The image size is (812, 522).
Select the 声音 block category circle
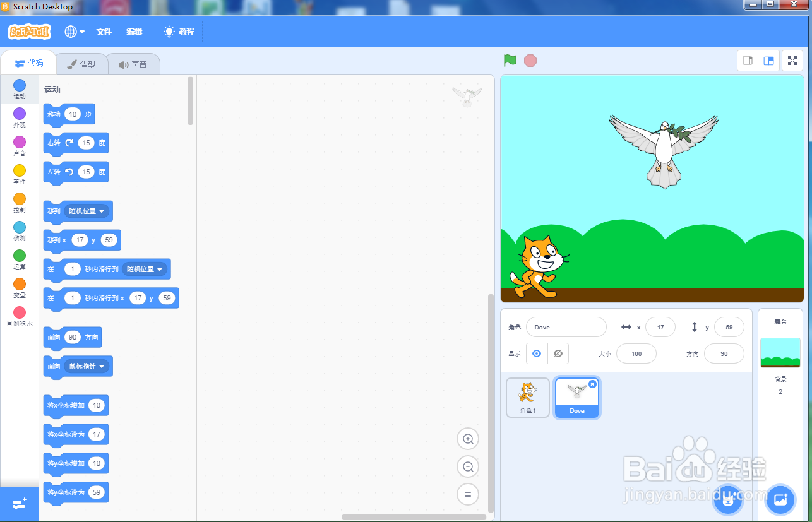[20, 142]
